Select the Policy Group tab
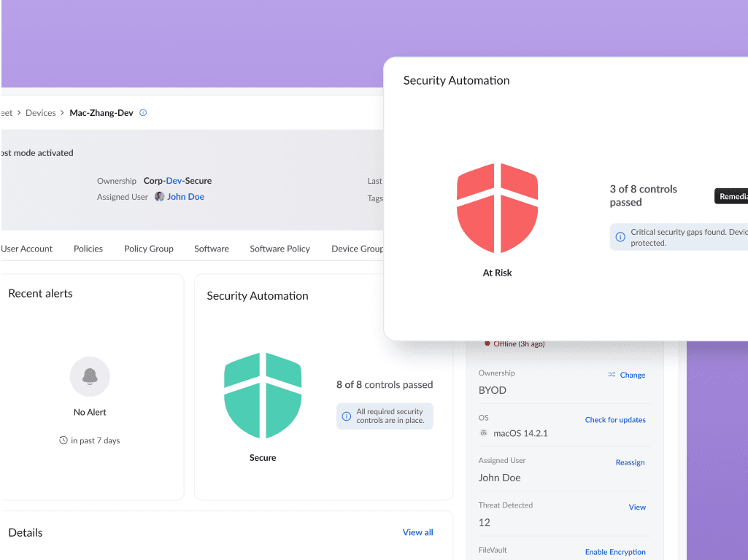The width and height of the screenshot is (748, 560). pyautogui.click(x=149, y=249)
